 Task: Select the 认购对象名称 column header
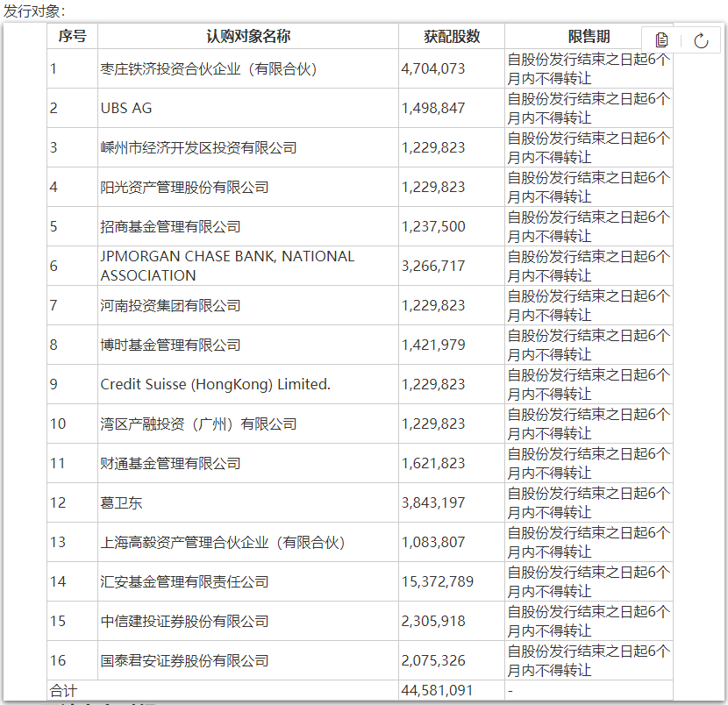(248, 36)
